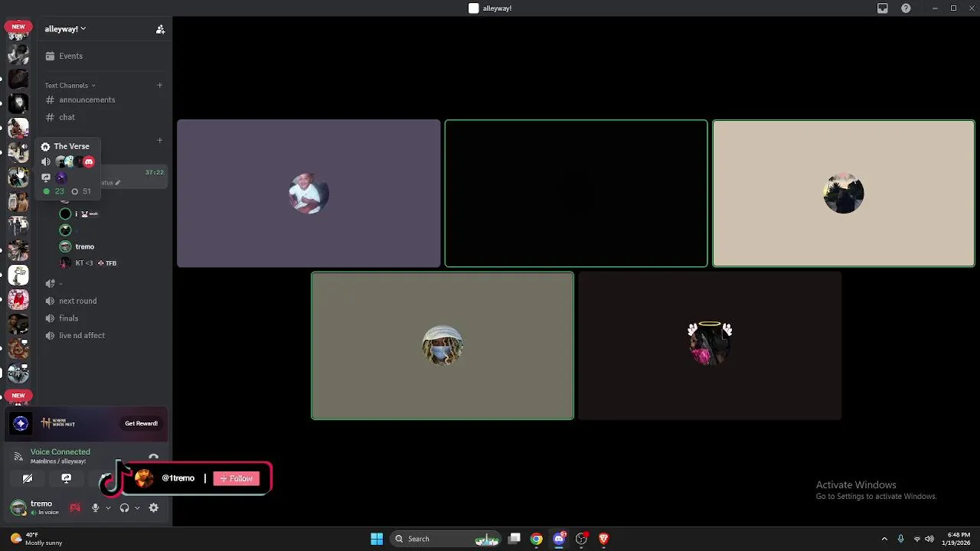Open the taskbar Wi-Fi network icon

pyautogui.click(x=916, y=539)
